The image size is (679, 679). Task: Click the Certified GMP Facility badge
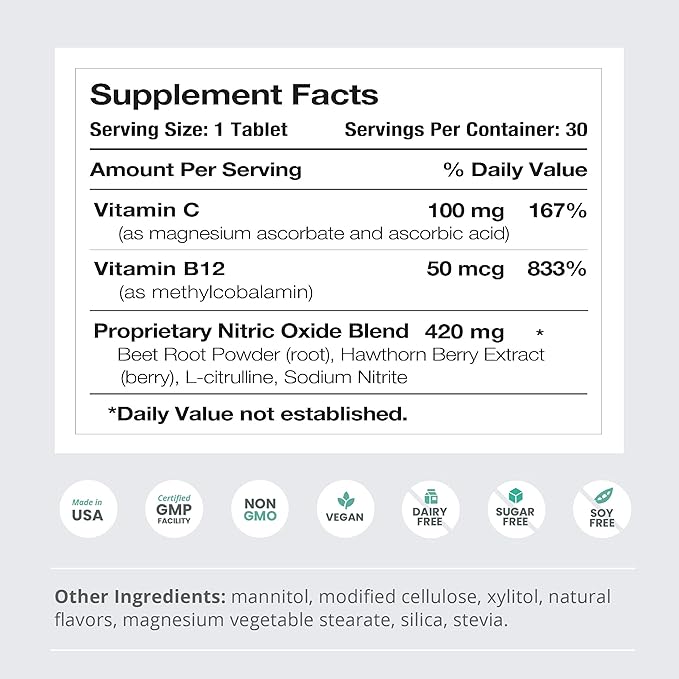coord(173,510)
